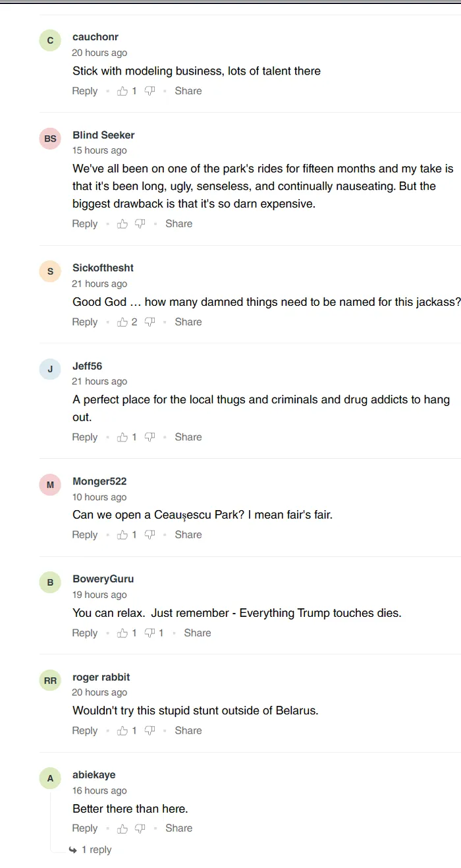This screenshot has height=868, width=461.
Task: Share Sickofthesht's comment
Action: 188,322
